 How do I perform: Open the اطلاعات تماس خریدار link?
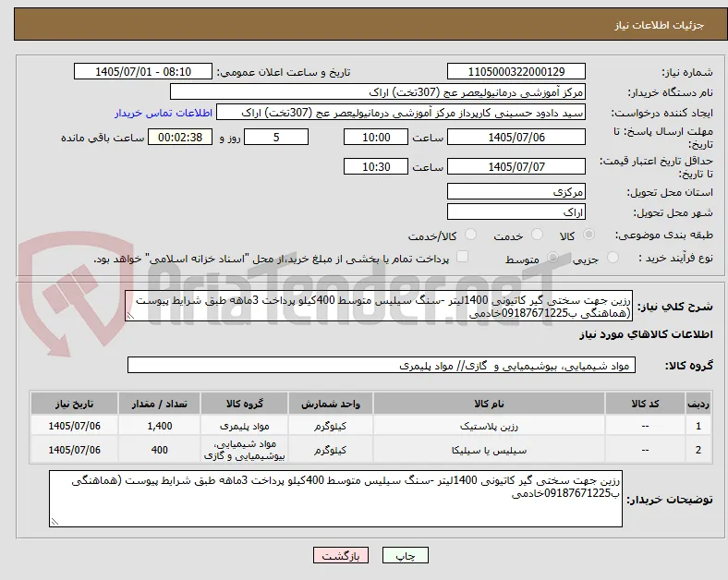tap(164, 113)
